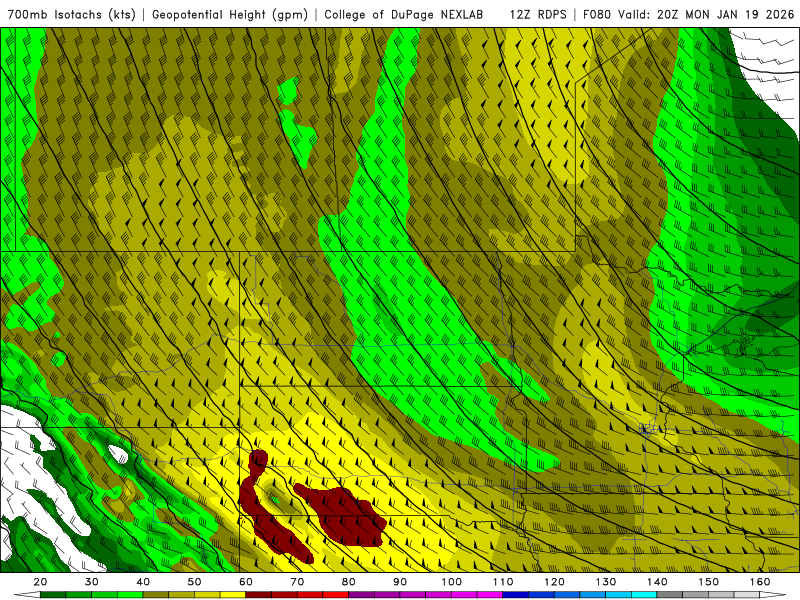
Task: Click the 70 label on the color scale
Action: tap(297, 582)
